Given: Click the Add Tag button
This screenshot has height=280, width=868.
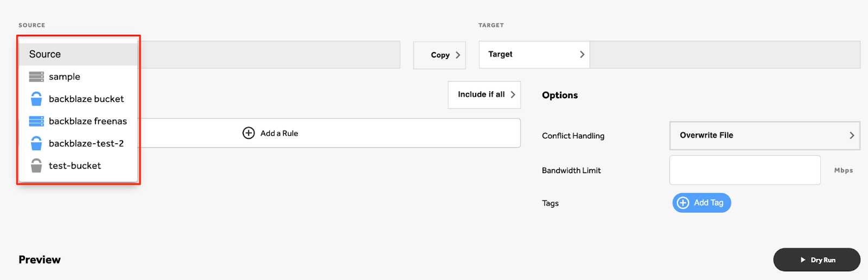Looking at the screenshot, I should (x=702, y=203).
